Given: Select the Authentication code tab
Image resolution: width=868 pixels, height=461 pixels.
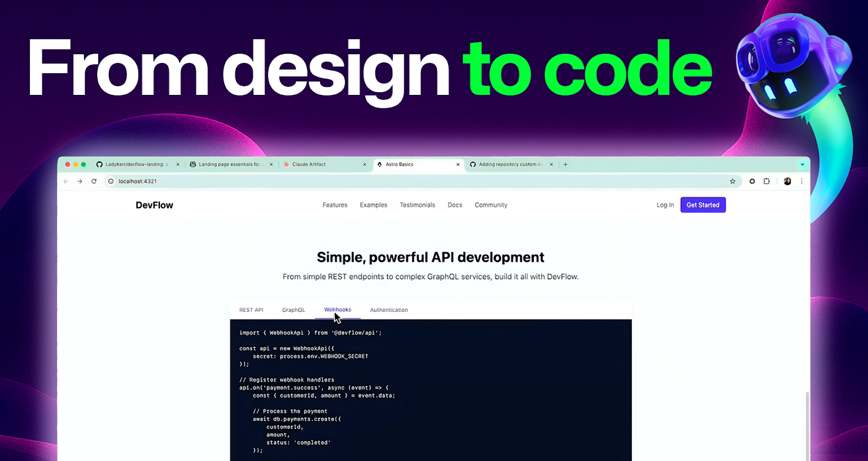Looking at the screenshot, I should click(388, 310).
